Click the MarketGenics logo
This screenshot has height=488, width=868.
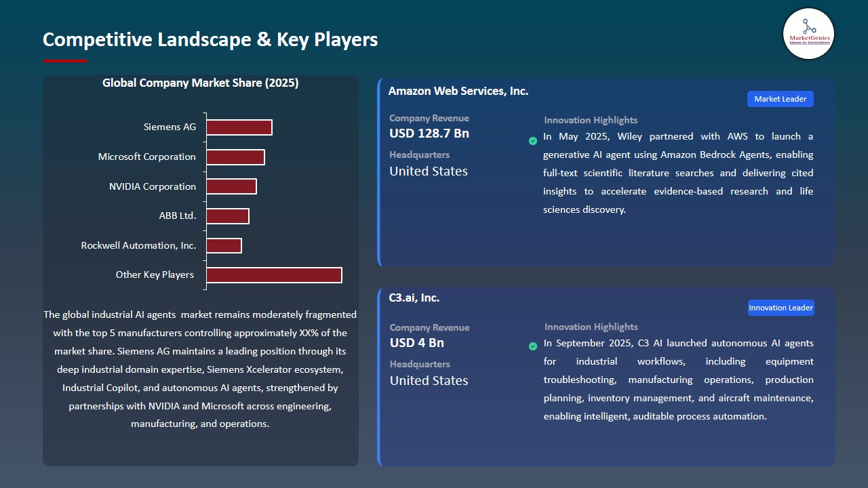pos(808,34)
